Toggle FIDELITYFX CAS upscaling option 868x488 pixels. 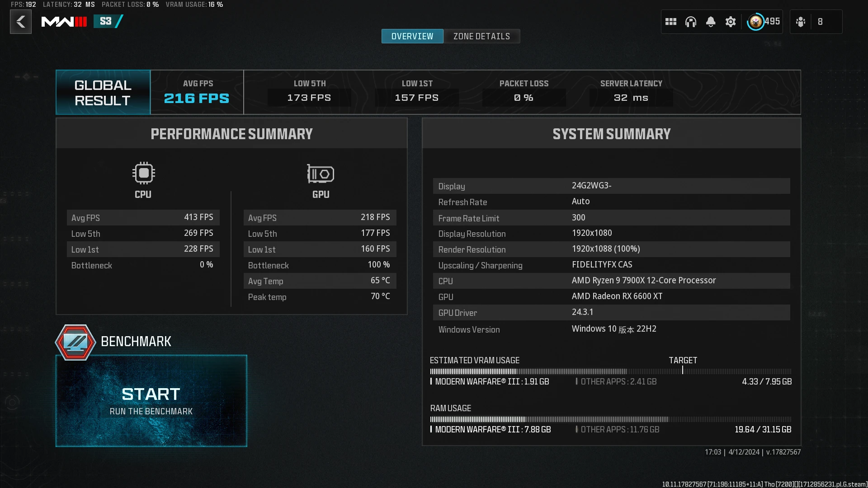coord(602,264)
